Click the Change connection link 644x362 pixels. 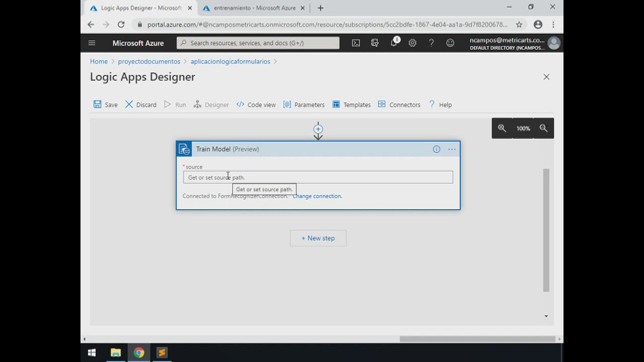317,196
